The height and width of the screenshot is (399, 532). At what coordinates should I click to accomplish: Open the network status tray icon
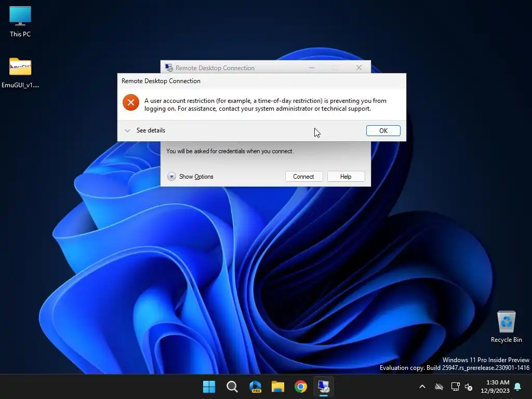455,387
